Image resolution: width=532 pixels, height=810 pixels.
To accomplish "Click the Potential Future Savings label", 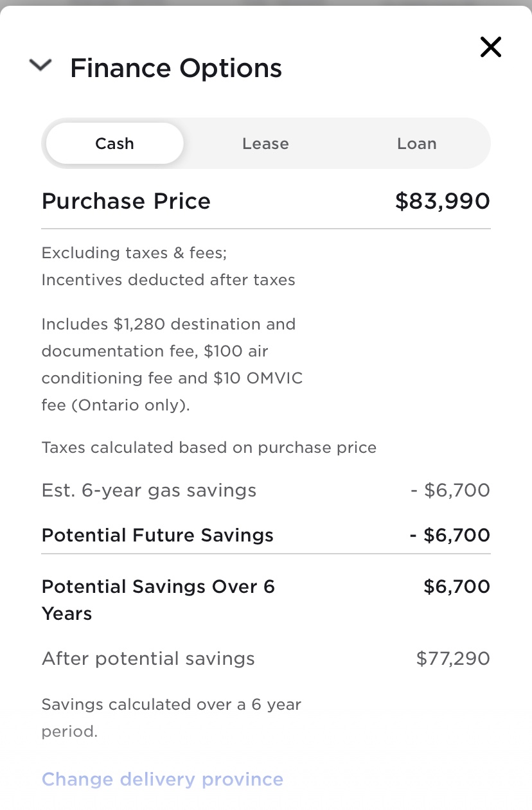I will pos(157,535).
